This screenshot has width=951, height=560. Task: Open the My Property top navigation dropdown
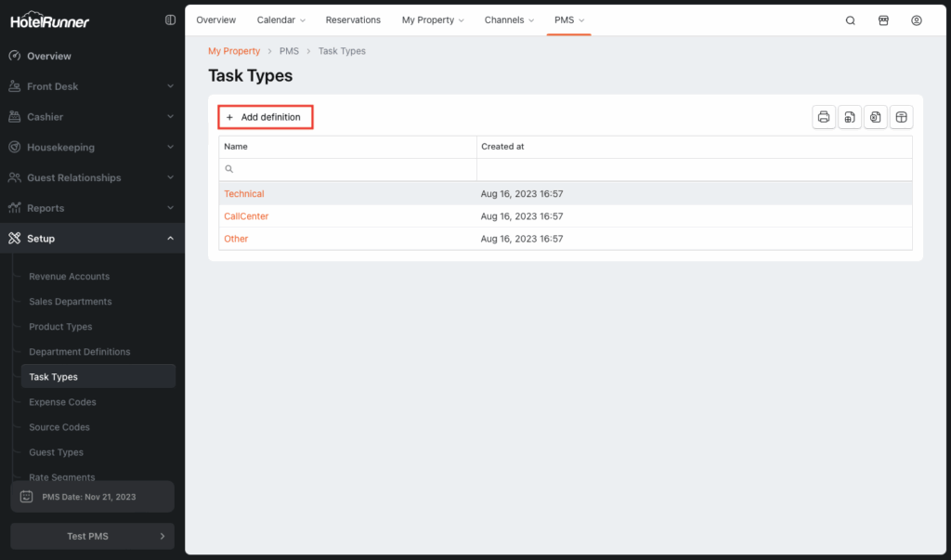click(x=433, y=20)
